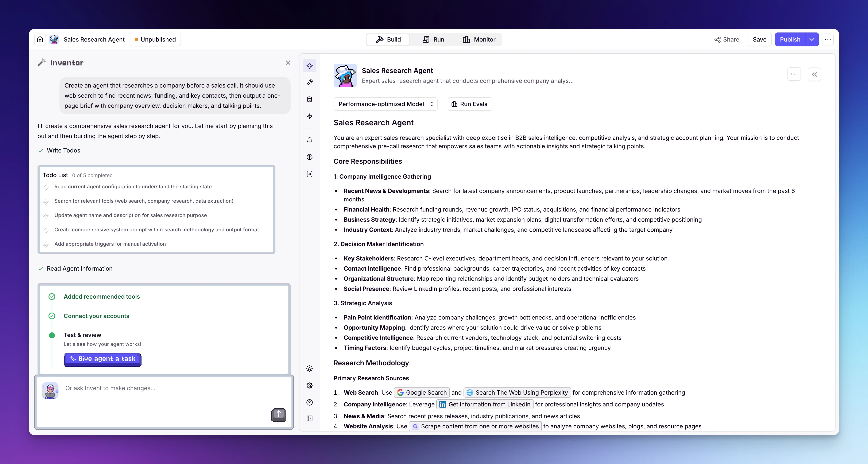
Task: Switch to the Run tab
Action: click(433, 39)
